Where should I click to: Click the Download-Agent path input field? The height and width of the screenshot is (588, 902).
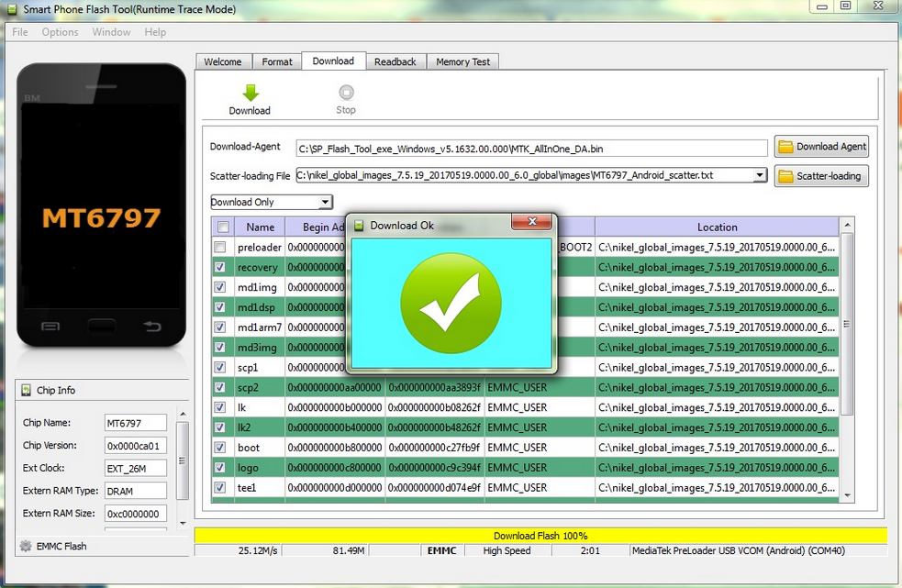(x=532, y=149)
